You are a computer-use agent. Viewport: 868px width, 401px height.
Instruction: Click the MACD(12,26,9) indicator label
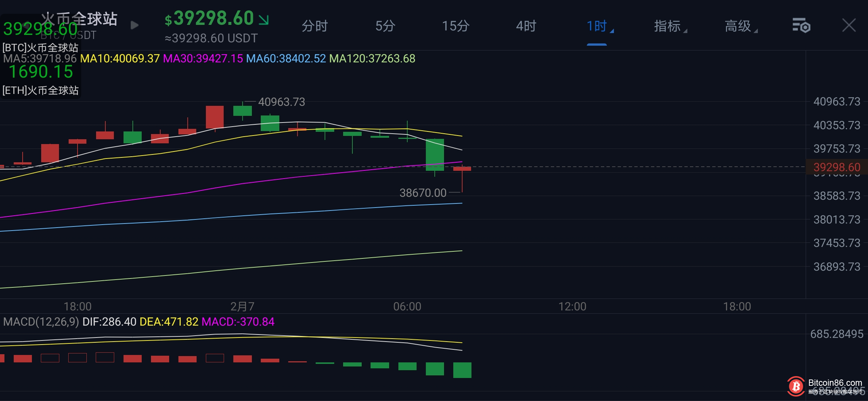click(x=41, y=322)
